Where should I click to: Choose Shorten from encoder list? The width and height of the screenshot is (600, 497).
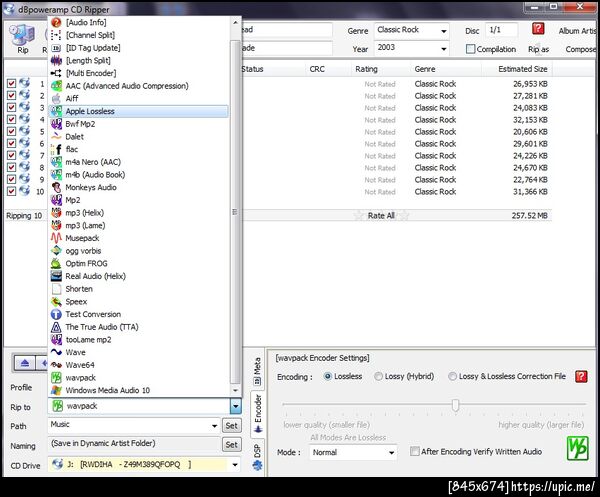click(x=139, y=289)
